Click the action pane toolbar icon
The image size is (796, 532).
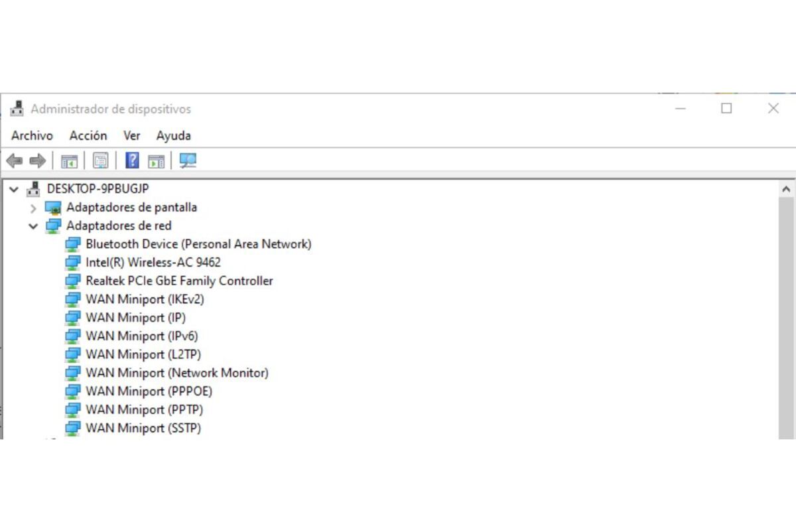tap(156, 161)
